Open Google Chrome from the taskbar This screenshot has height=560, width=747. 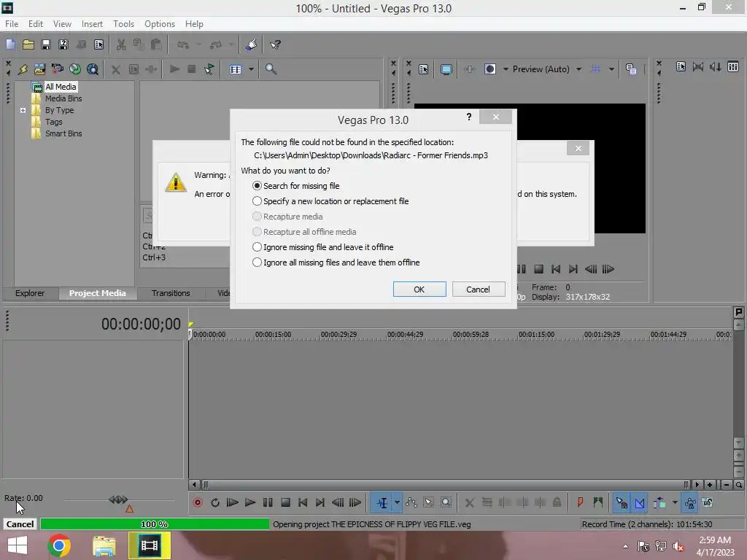point(59,545)
